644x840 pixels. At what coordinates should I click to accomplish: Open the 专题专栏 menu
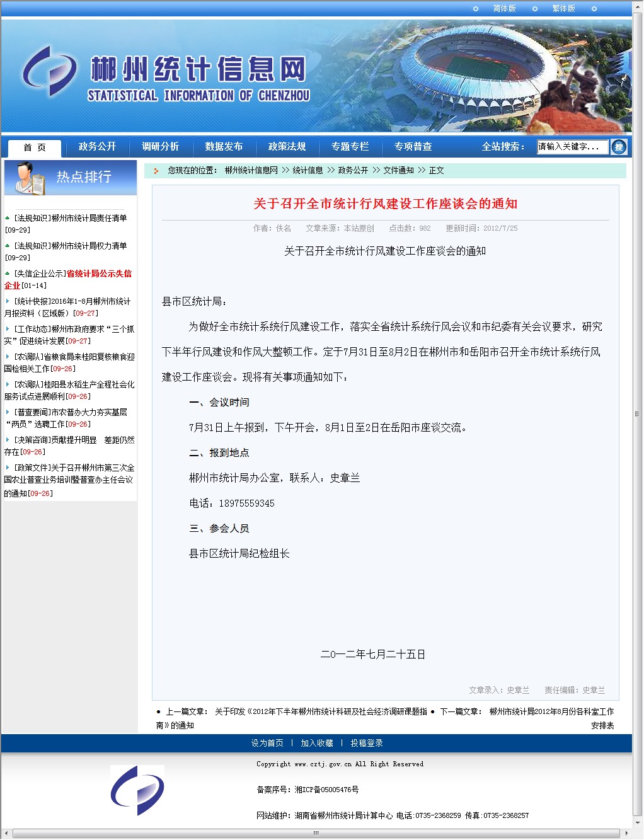(x=350, y=146)
